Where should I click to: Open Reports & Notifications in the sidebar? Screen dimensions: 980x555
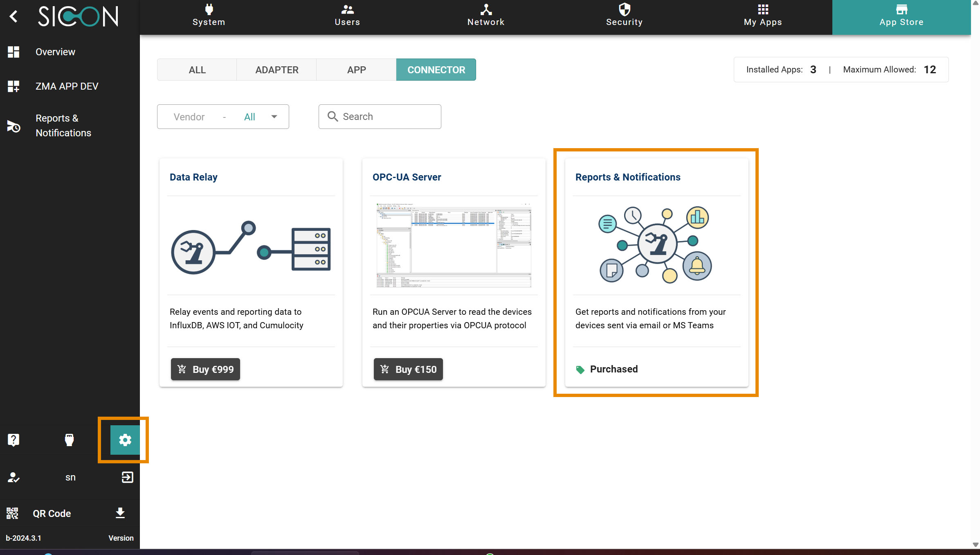(63, 126)
